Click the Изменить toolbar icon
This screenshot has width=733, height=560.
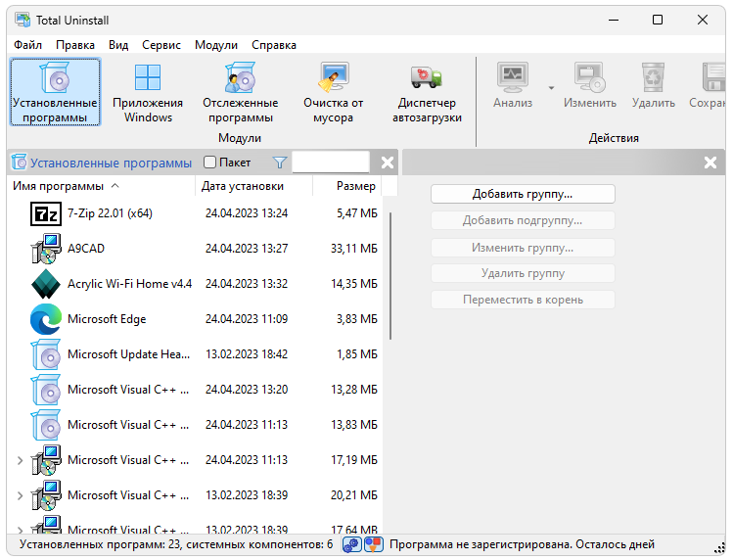click(590, 77)
